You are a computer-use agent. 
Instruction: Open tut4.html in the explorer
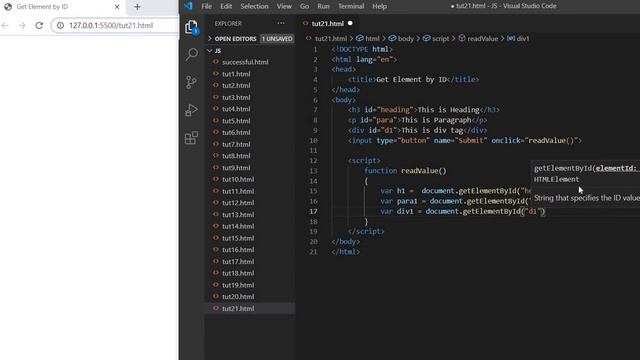tap(236, 109)
